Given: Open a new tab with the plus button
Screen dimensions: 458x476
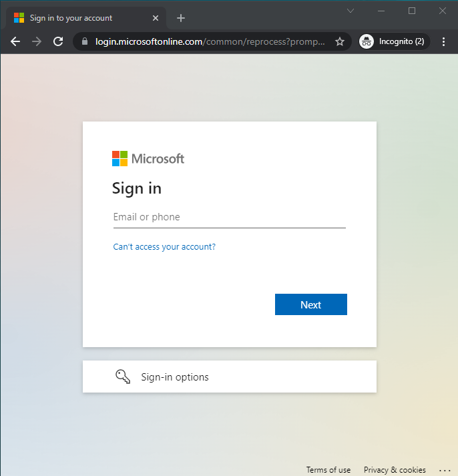Looking at the screenshot, I should point(180,18).
